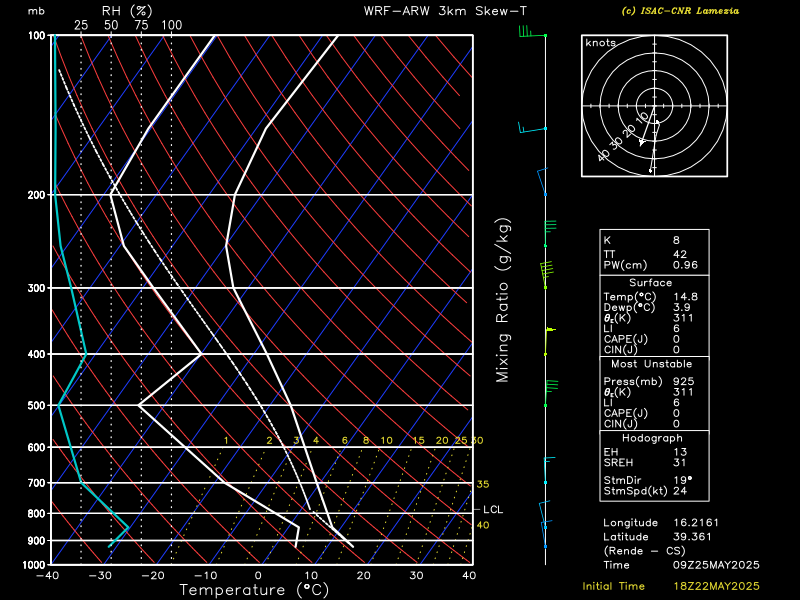The image size is (800, 600).
Task: Click the 'Surface' section heading
Action: pyautogui.click(x=651, y=283)
